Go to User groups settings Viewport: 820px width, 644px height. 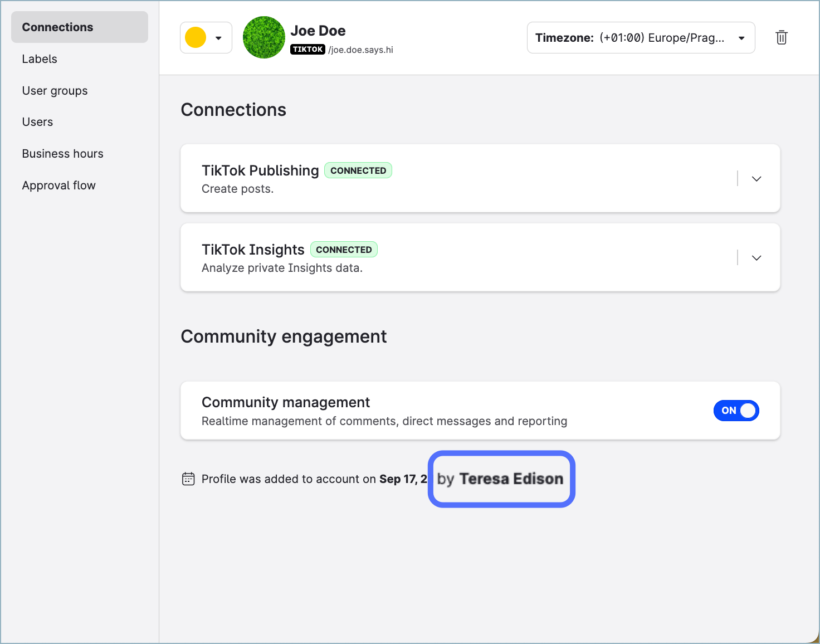click(x=55, y=91)
